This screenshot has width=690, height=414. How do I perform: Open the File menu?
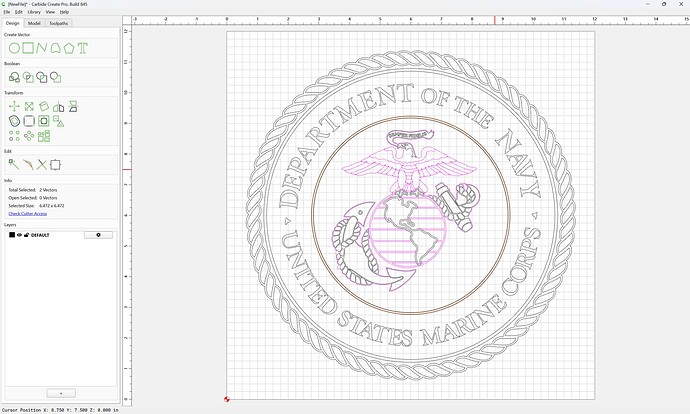click(x=7, y=12)
